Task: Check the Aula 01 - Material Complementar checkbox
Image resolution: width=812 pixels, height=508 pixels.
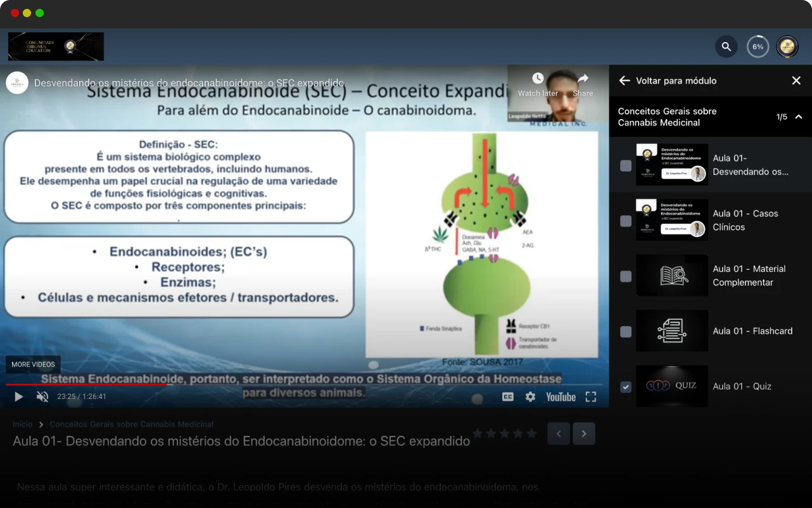Action: click(x=626, y=276)
